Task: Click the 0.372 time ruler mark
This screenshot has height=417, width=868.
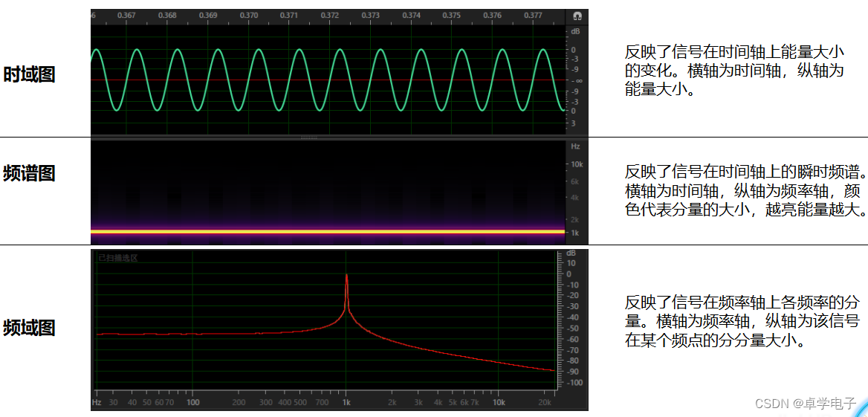Action: point(330,16)
